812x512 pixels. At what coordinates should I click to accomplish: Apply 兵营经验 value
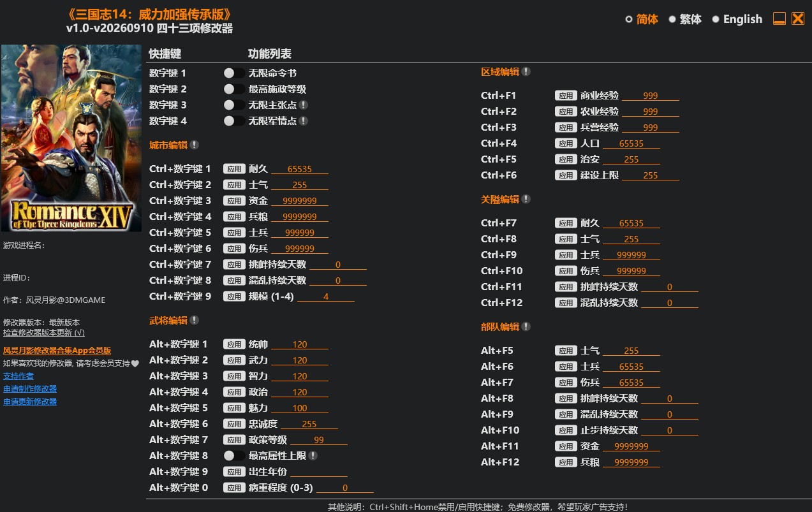566,128
